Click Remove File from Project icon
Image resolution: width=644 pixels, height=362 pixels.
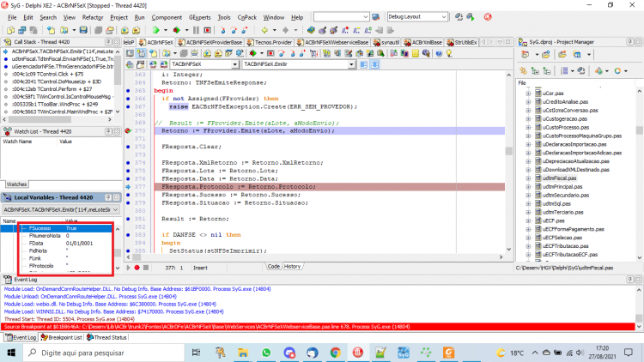pyautogui.click(x=136, y=30)
